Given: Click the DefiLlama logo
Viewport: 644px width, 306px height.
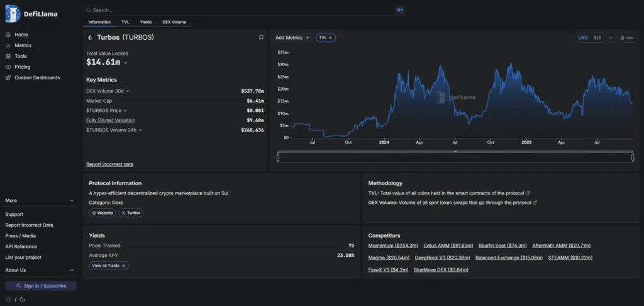Looking at the screenshot, I should 31,14.
